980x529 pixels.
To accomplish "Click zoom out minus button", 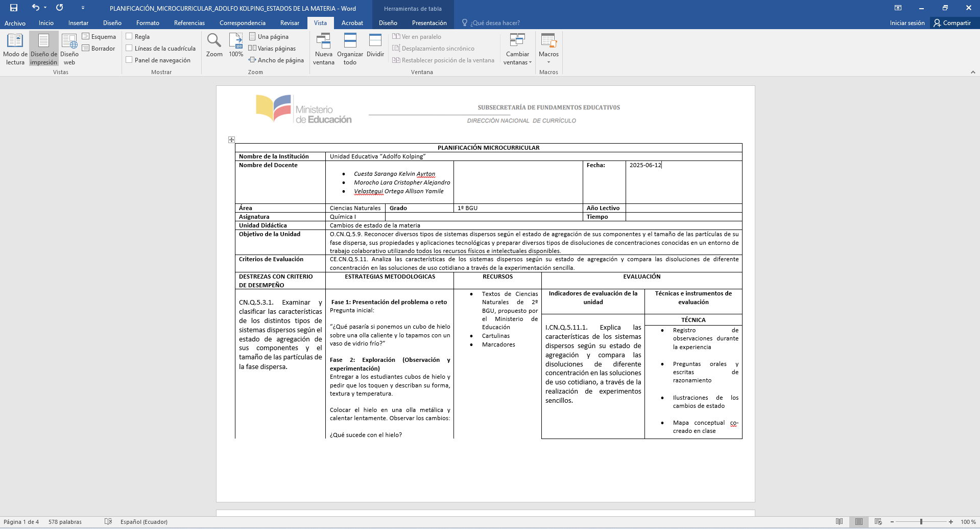I will pyautogui.click(x=892, y=522).
